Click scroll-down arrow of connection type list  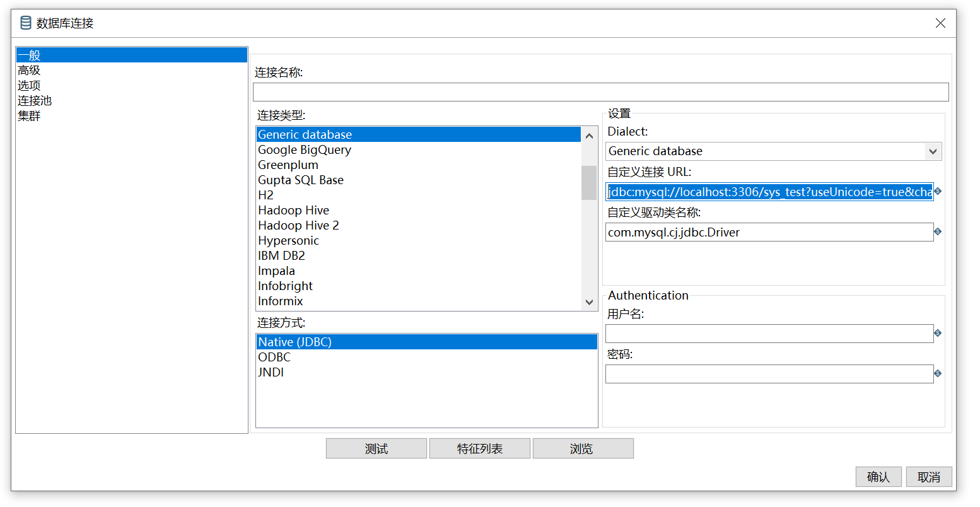(x=589, y=302)
